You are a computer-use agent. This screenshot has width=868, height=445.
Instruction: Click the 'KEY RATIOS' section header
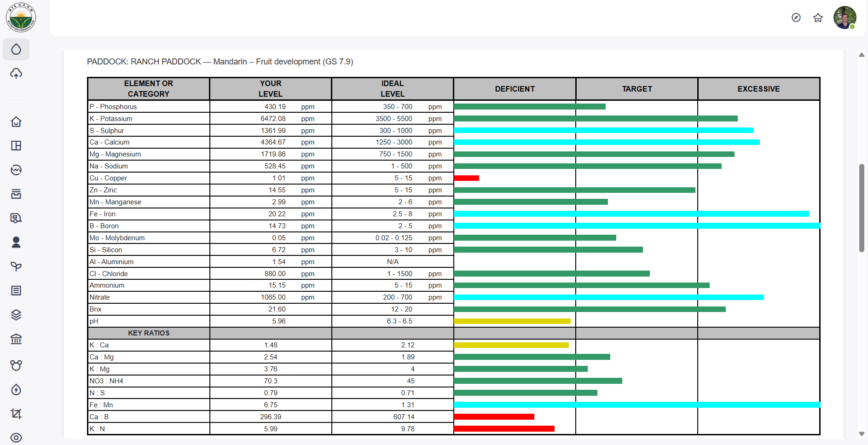149,333
